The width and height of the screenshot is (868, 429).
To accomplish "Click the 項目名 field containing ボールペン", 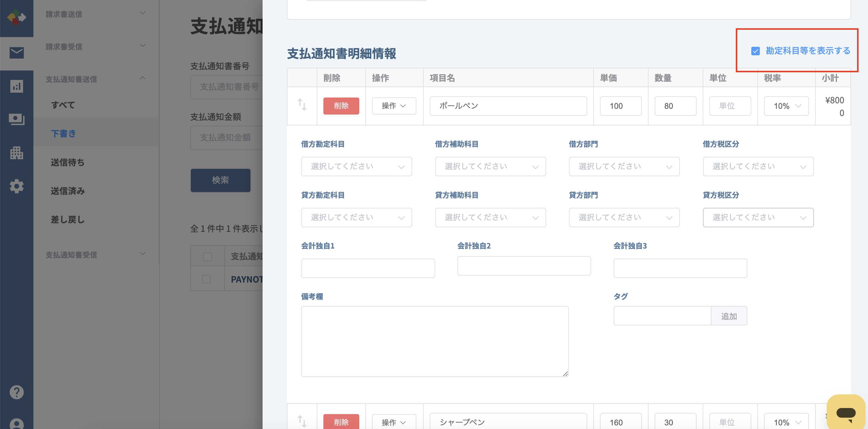I will [x=508, y=106].
